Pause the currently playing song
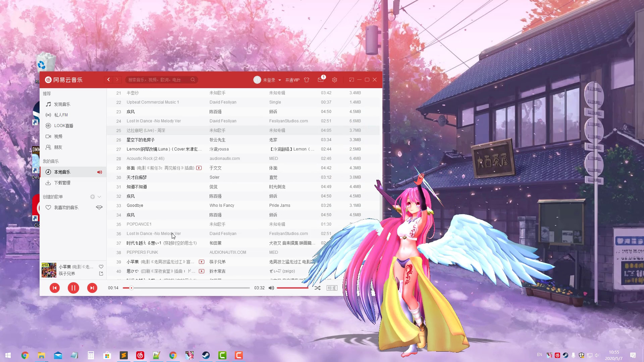The width and height of the screenshot is (644, 362). point(73,288)
